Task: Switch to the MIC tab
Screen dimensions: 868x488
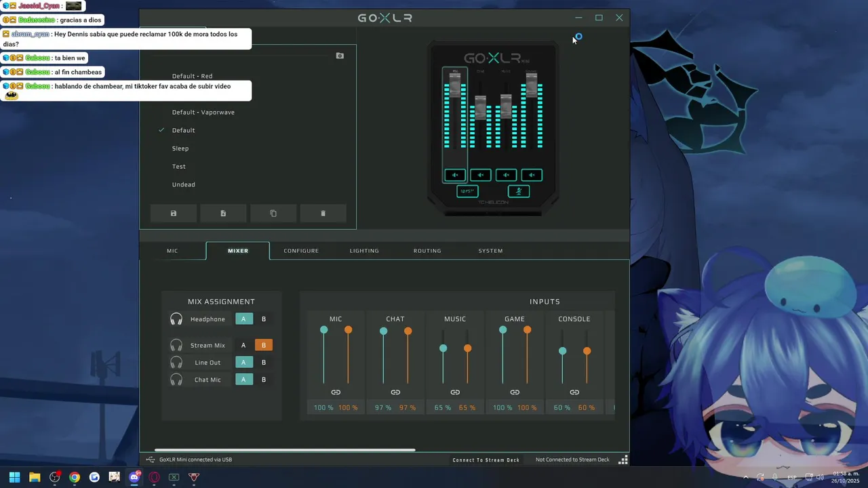Action: pyautogui.click(x=172, y=251)
